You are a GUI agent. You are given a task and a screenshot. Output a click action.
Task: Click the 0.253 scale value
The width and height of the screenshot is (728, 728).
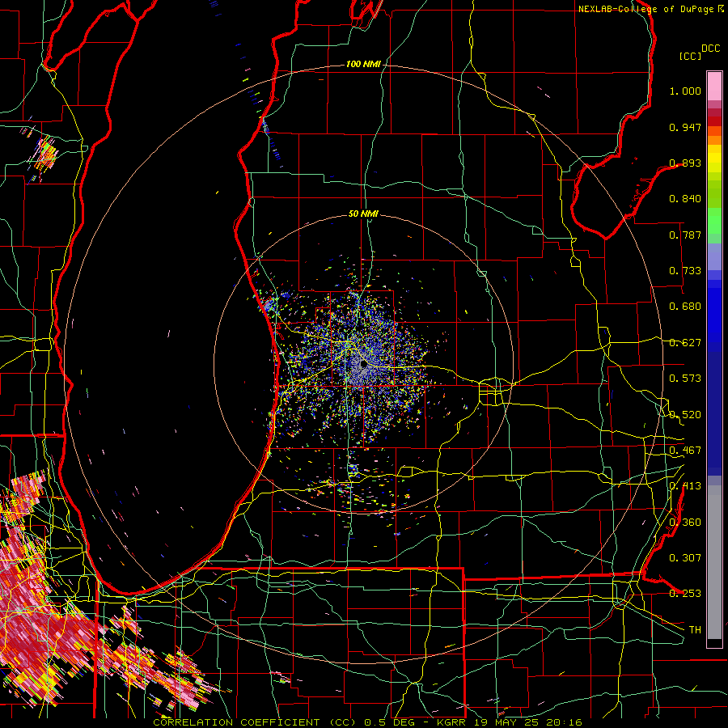[685, 594]
